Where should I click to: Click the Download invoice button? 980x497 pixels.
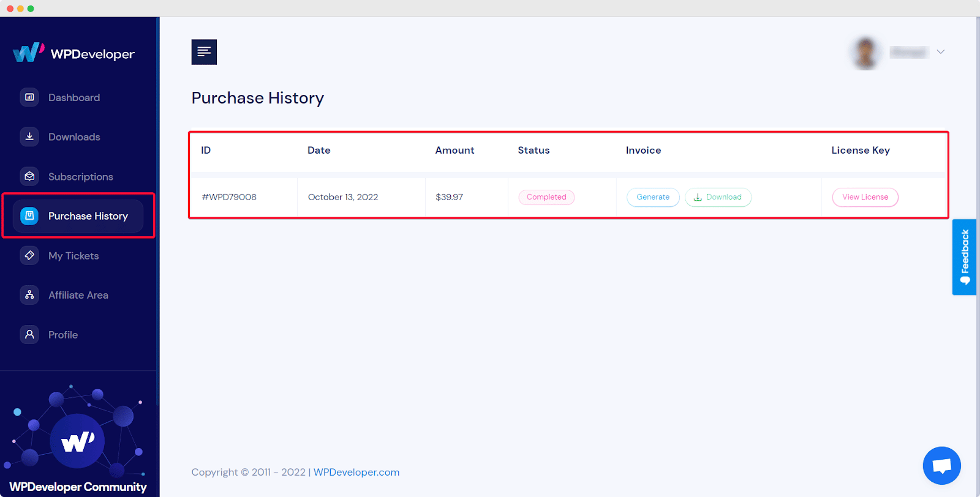(718, 197)
